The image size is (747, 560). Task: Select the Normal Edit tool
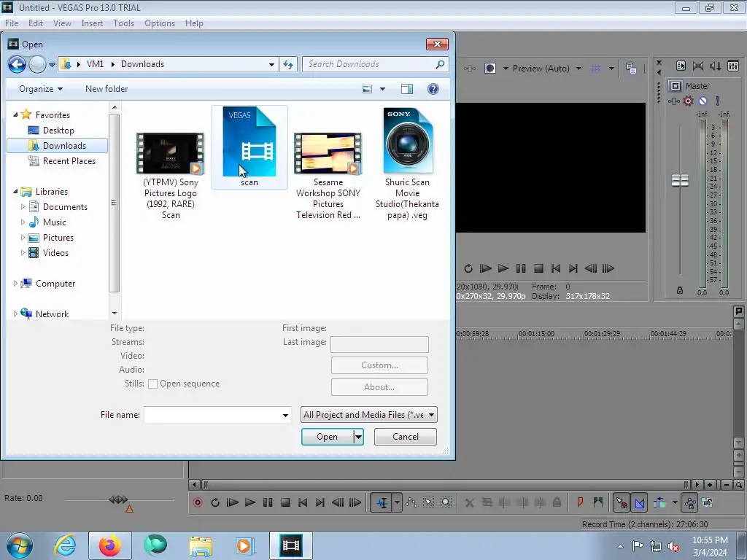point(382,502)
